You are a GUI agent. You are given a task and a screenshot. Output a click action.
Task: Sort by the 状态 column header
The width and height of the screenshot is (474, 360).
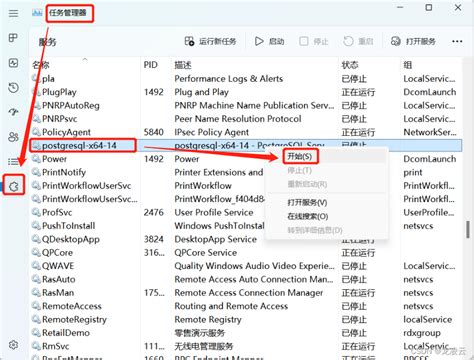(x=369, y=65)
